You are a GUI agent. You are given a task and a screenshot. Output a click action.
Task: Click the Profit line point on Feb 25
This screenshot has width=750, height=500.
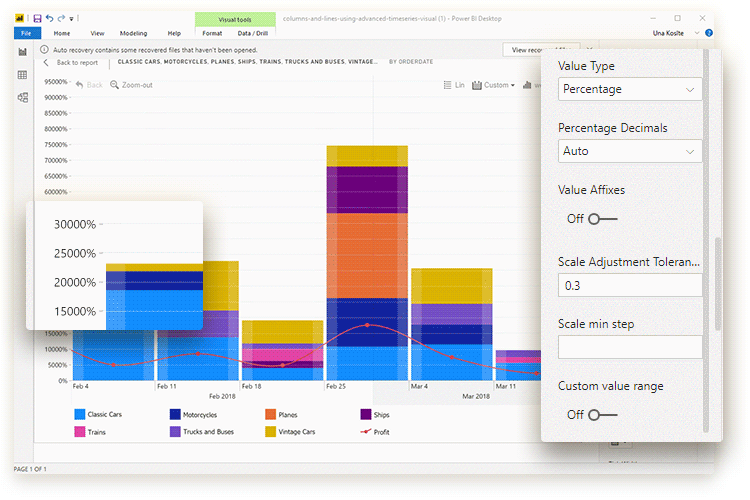tap(367, 325)
